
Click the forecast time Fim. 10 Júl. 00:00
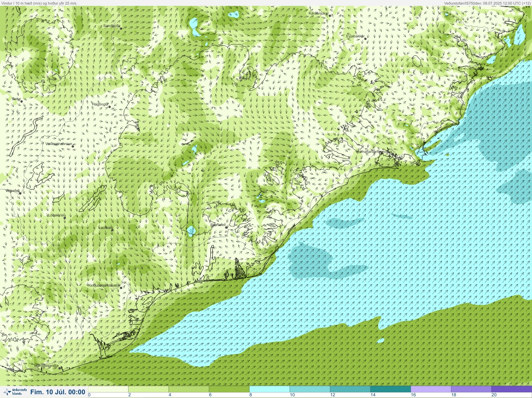point(58,392)
